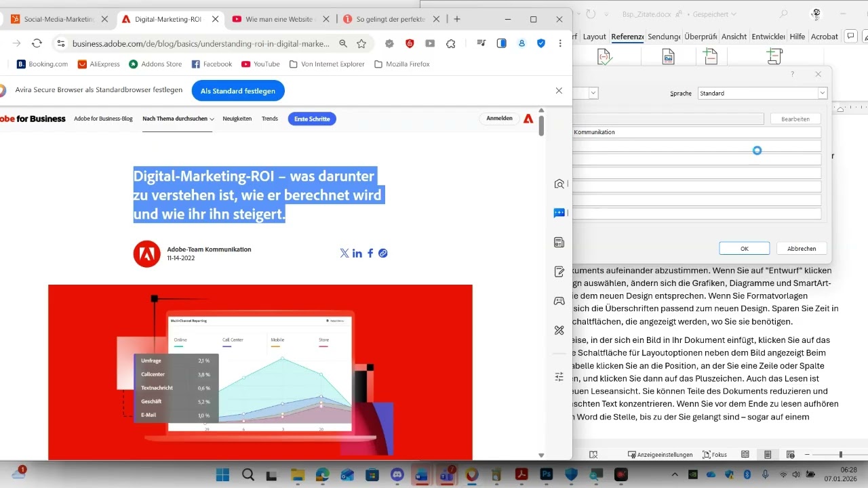The height and width of the screenshot is (488, 868).
Task: Open the chat icon in browser sidebar
Action: (559, 213)
